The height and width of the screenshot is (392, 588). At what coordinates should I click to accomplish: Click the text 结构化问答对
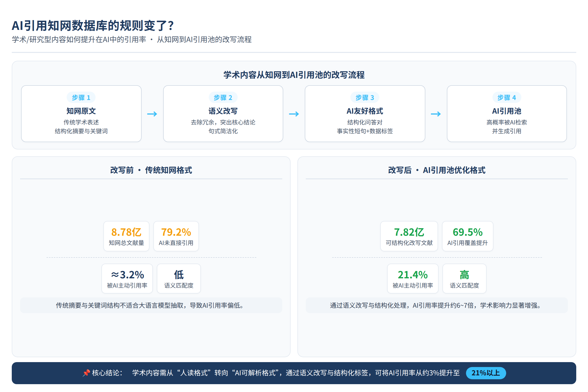[365, 122]
